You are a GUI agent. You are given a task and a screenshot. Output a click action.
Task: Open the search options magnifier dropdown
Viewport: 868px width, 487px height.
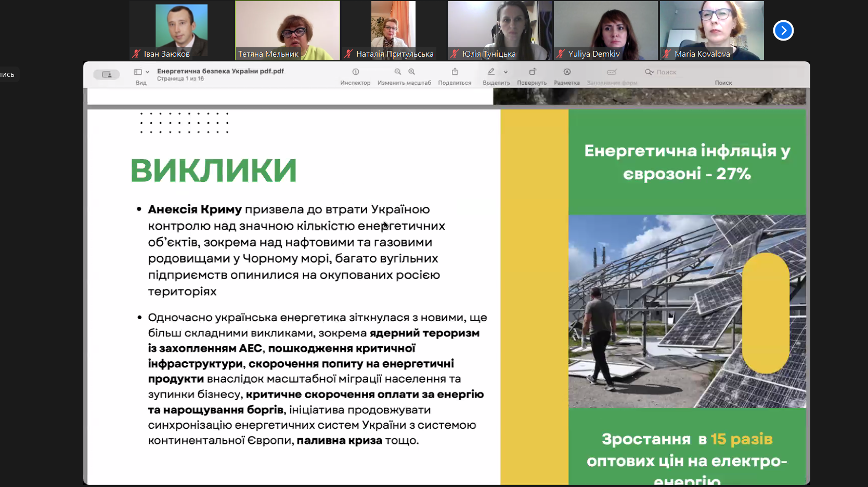click(649, 72)
